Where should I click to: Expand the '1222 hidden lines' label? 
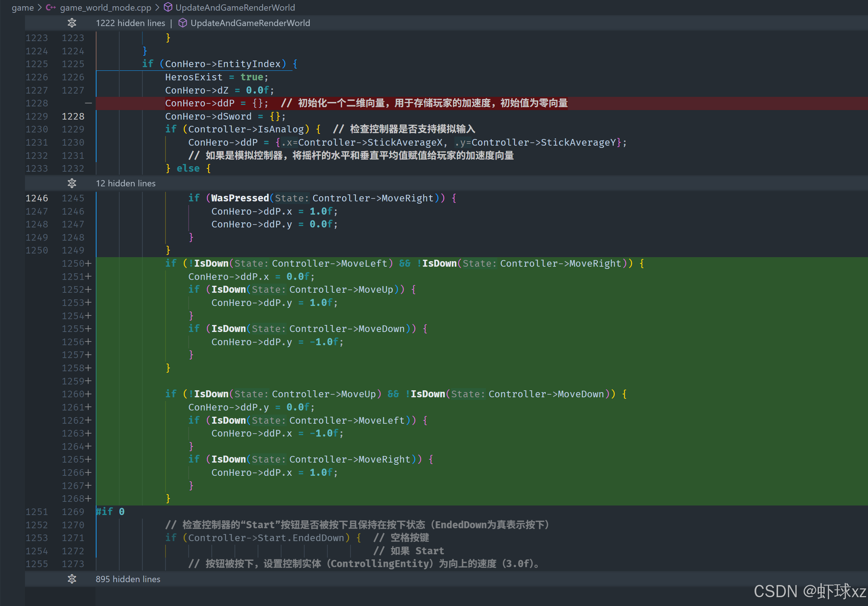point(130,23)
